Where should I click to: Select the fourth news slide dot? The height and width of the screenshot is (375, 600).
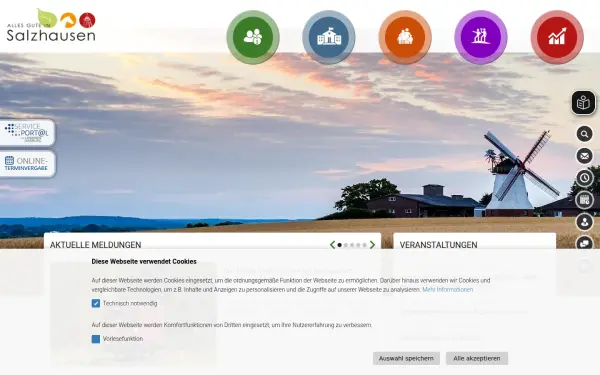tap(358, 245)
